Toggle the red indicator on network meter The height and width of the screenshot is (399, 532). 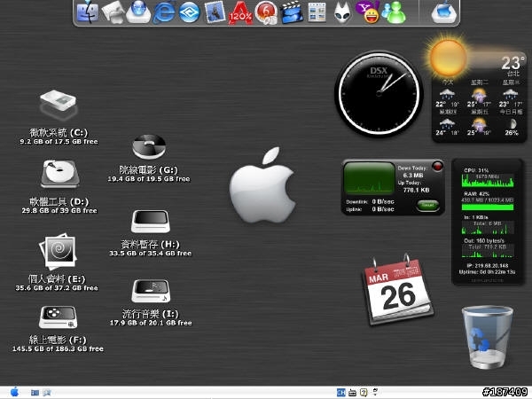(437, 167)
